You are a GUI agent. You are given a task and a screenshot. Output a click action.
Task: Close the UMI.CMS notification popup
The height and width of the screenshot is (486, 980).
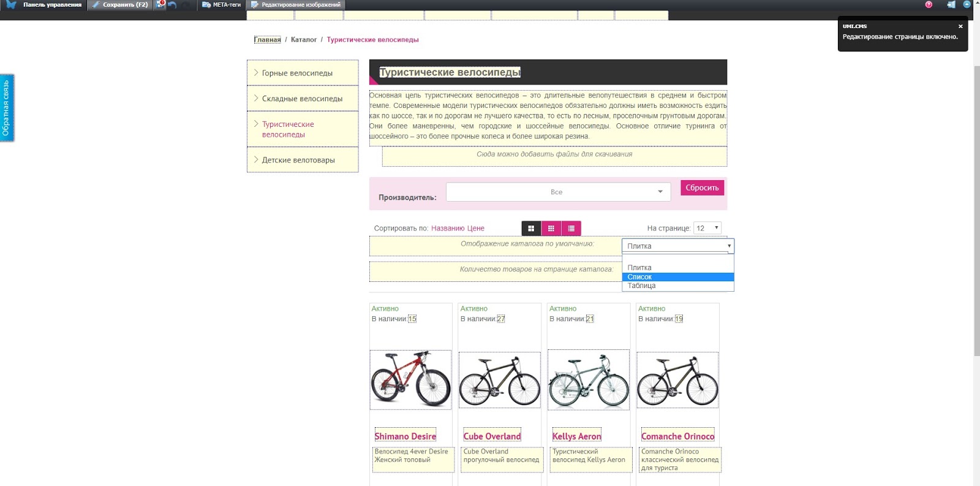[x=960, y=26]
